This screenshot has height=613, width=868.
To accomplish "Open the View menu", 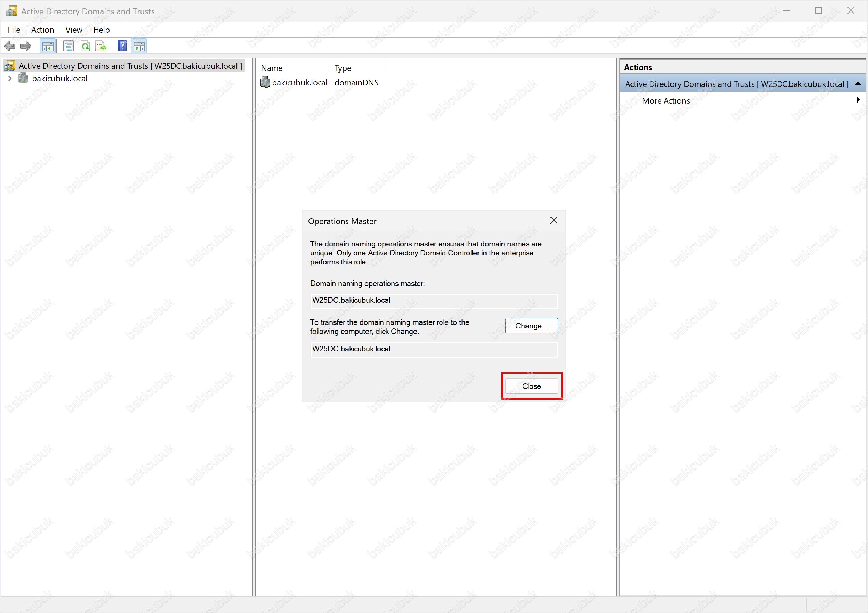I will (74, 30).
